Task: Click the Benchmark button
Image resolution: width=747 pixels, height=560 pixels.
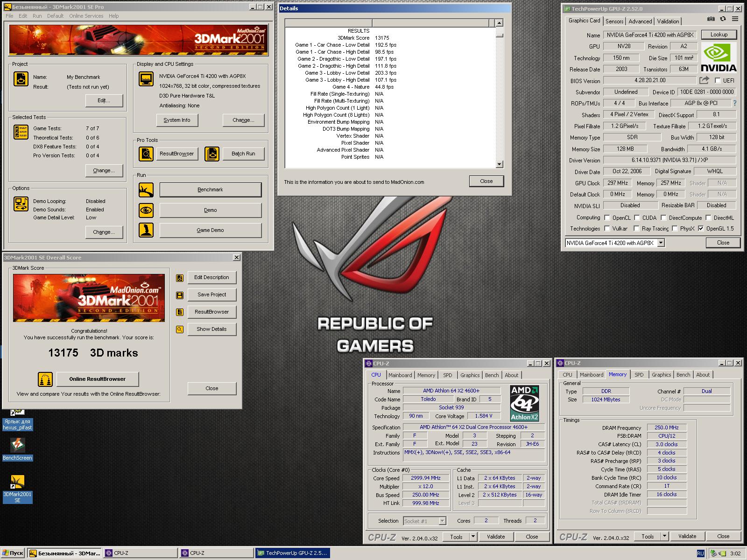Action: [211, 190]
